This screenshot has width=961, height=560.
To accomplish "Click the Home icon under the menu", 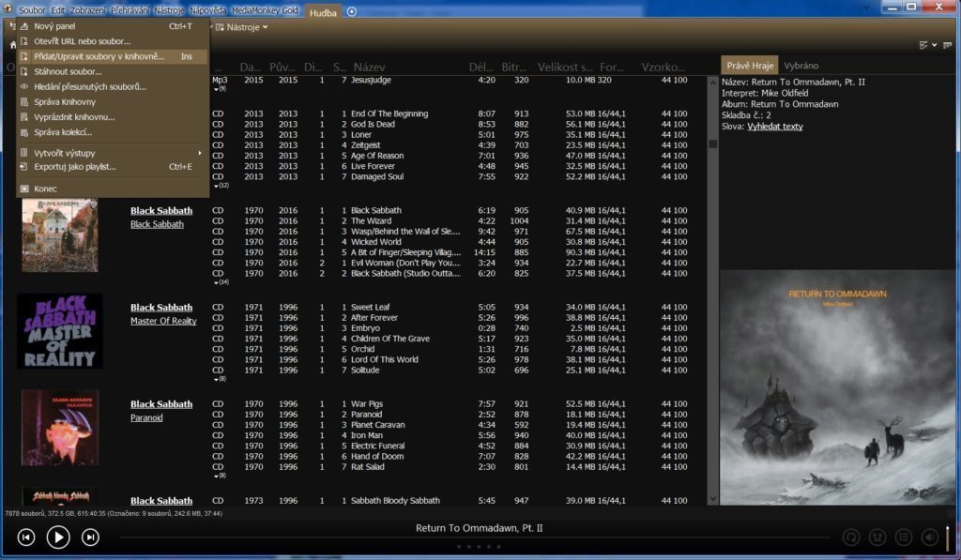I will (12, 45).
